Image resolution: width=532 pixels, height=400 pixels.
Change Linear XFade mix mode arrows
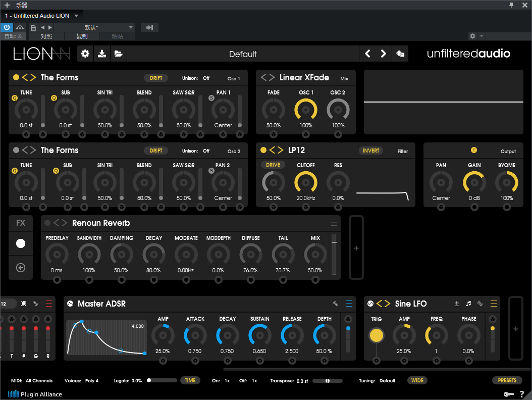coord(268,77)
